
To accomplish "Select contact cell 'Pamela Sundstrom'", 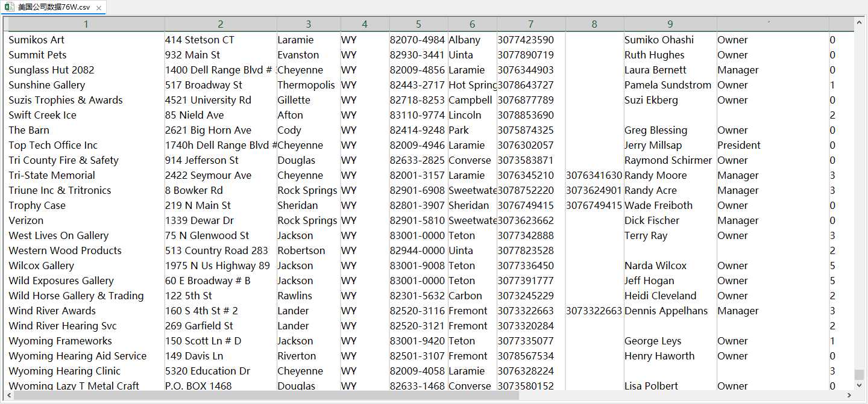I will tap(670, 85).
